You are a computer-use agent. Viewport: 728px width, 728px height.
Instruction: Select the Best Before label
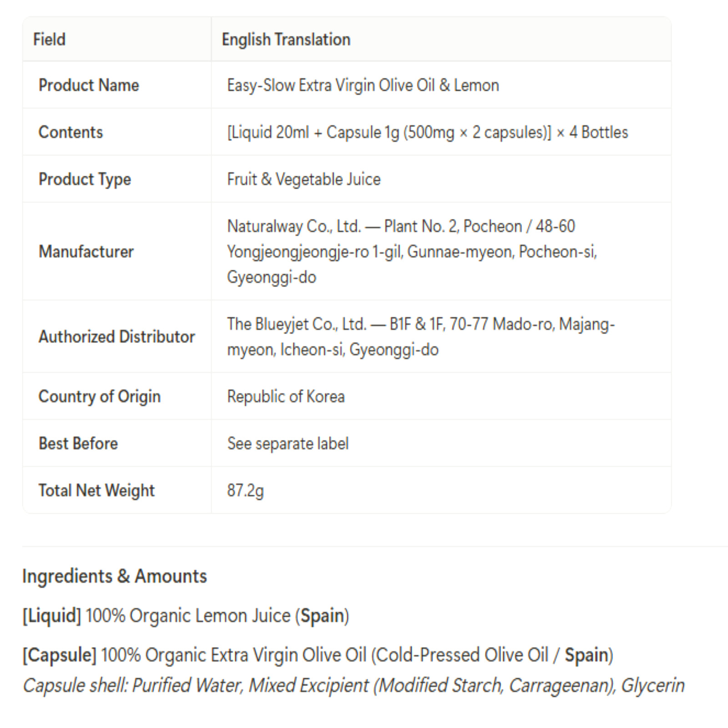78,443
